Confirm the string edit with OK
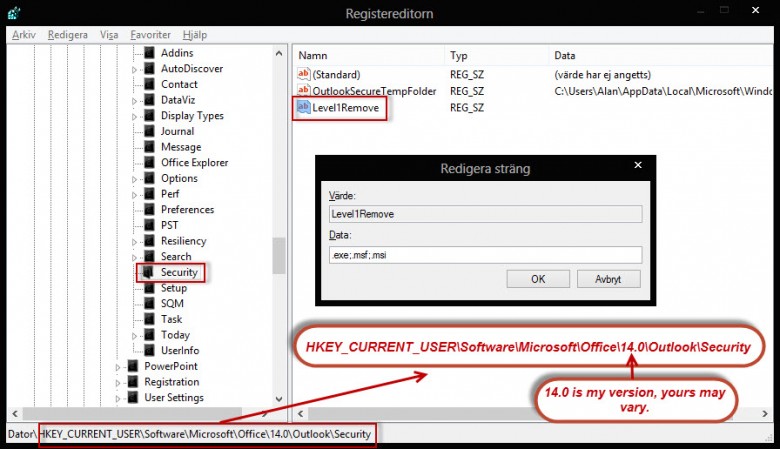The image size is (780, 449). (538, 279)
